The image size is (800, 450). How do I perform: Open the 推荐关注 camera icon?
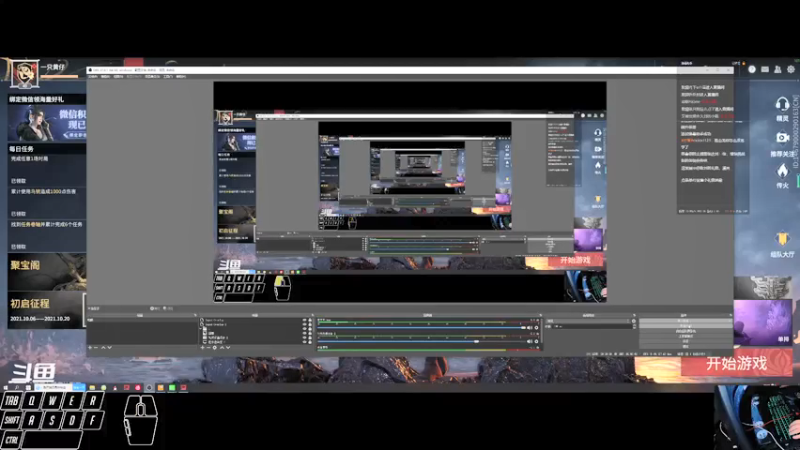click(x=782, y=138)
